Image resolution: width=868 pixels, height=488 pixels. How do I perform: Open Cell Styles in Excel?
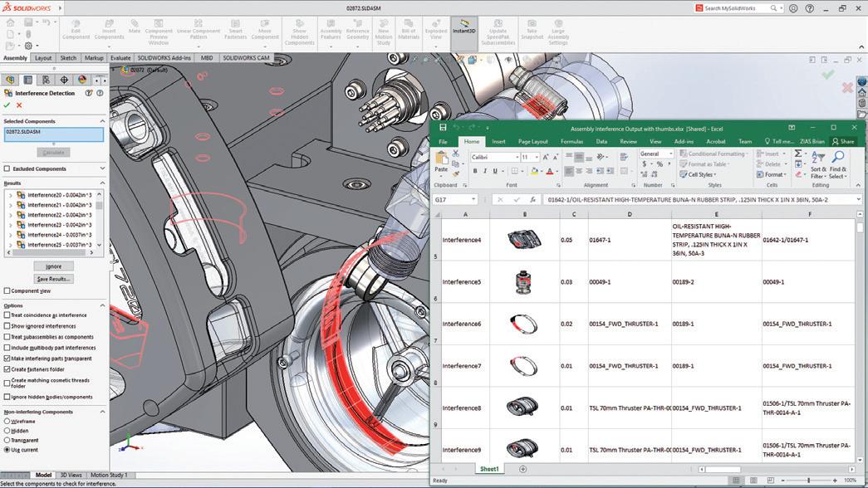click(x=698, y=175)
